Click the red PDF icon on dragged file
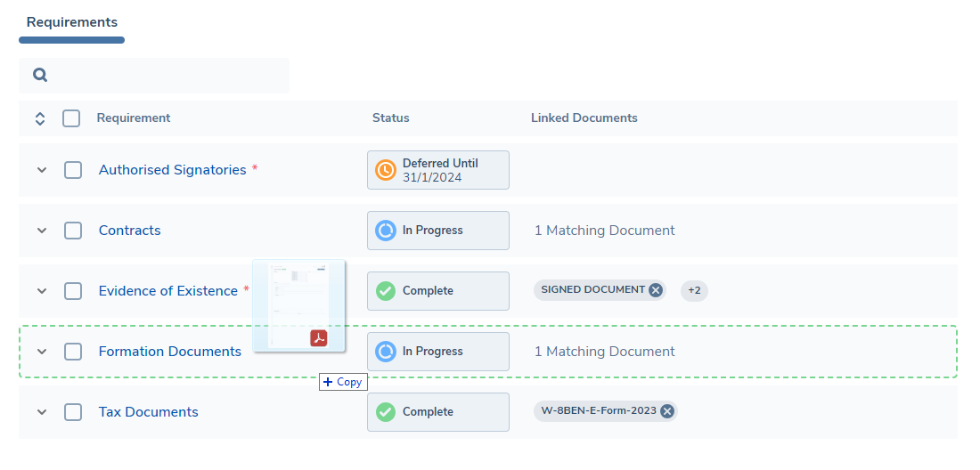The height and width of the screenshot is (470, 980). pos(319,337)
